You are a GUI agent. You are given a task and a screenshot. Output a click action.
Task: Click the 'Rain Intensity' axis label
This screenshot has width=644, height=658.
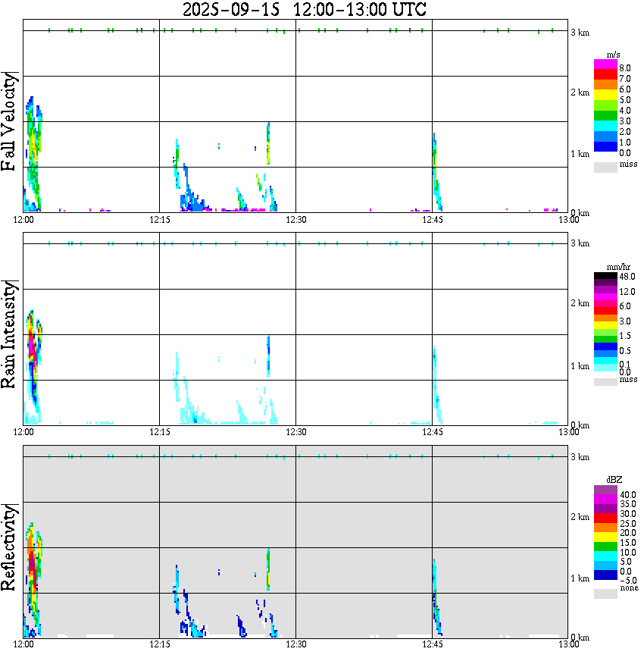pos(8,334)
